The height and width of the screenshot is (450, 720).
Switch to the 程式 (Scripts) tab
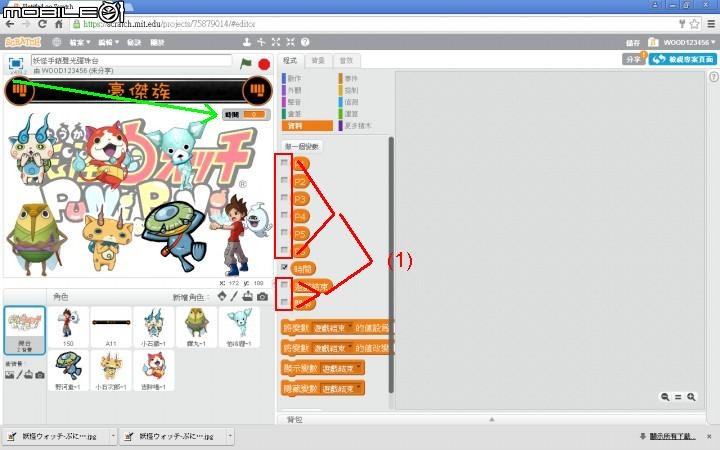290,60
